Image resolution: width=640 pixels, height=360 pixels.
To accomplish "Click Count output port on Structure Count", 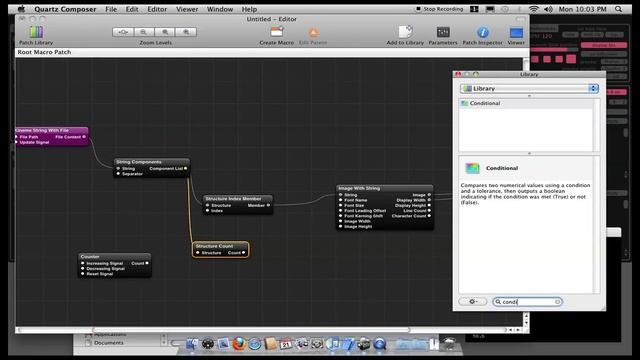I will coord(244,253).
